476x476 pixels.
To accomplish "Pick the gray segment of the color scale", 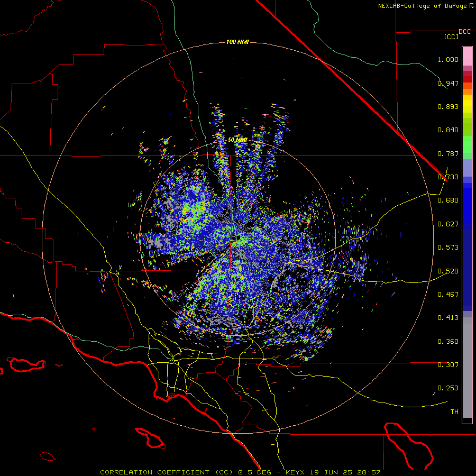I will point(467,368).
